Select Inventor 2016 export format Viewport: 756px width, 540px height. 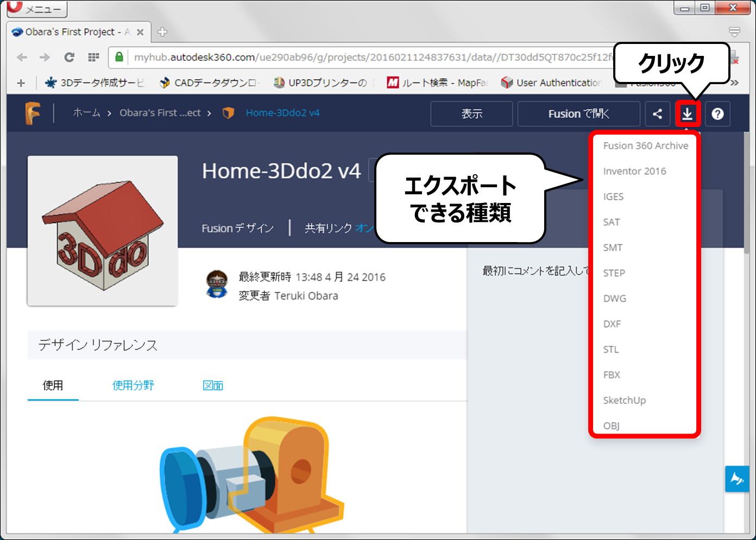click(634, 171)
